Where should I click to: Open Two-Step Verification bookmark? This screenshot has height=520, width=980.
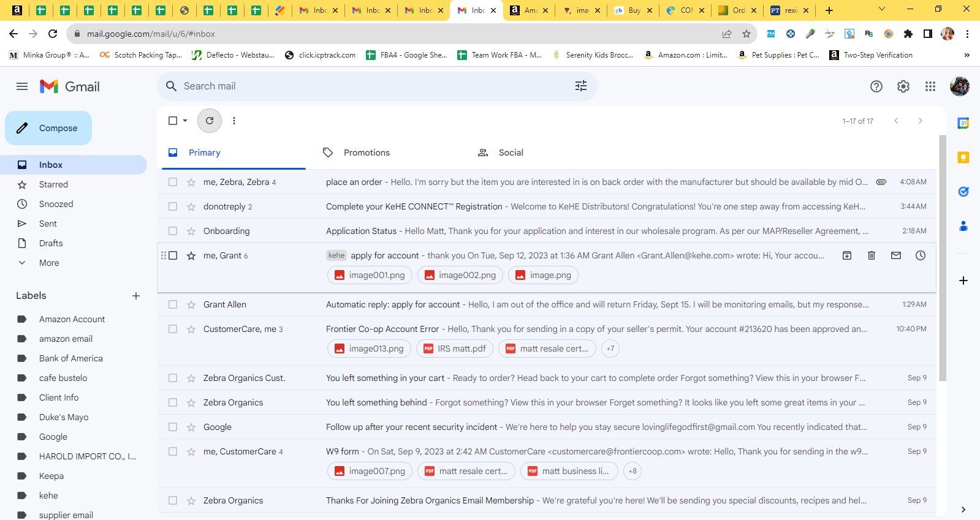[x=870, y=55]
